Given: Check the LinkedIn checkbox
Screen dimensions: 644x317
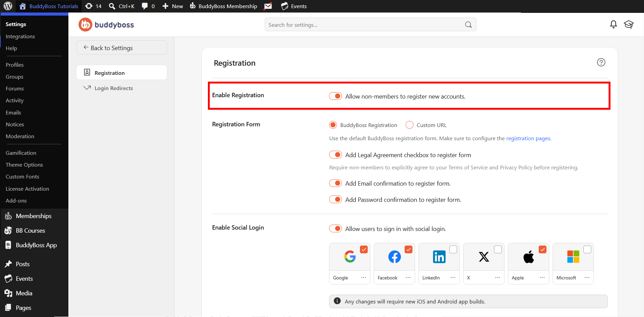Looking at the screenshot, I should (x=453, y=250).
